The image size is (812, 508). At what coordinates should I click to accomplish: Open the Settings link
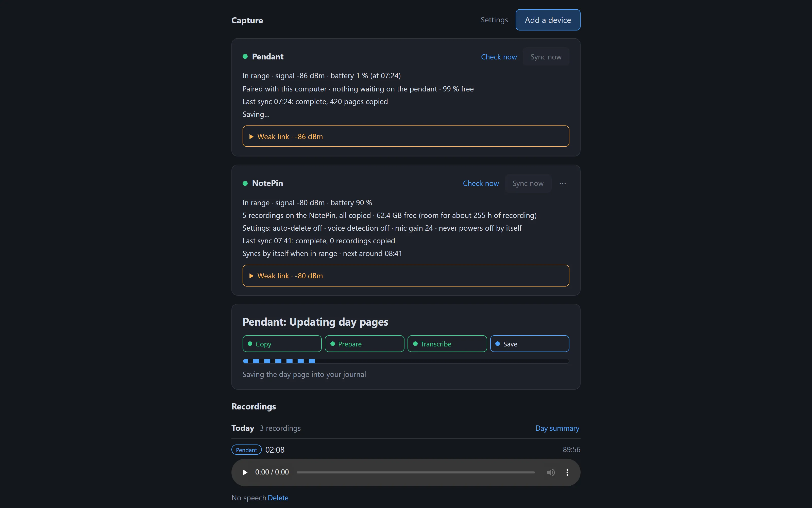pyautogui.click(x=494, y=20)
